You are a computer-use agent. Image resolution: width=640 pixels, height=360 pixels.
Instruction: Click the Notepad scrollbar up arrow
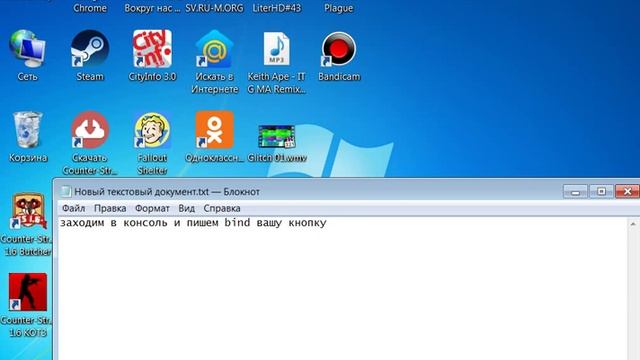click(x=633, y=224)
